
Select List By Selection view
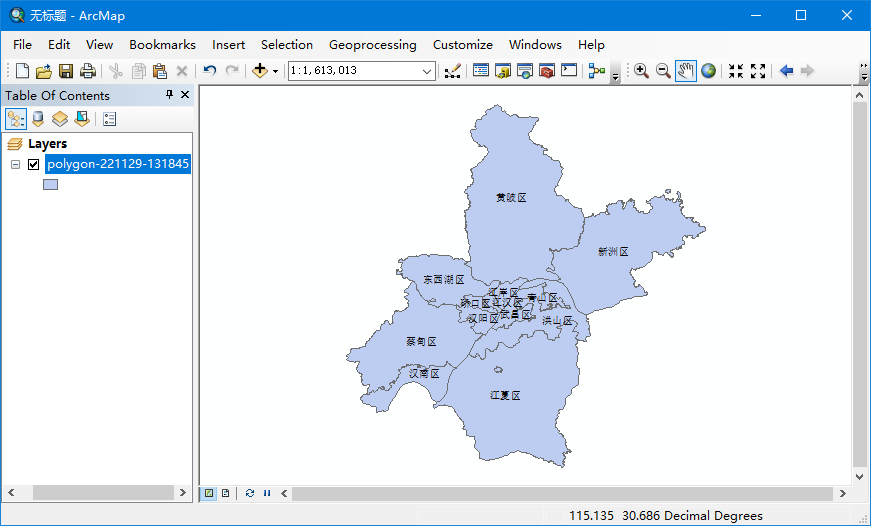pyautogui.click(x=82, y=119)
